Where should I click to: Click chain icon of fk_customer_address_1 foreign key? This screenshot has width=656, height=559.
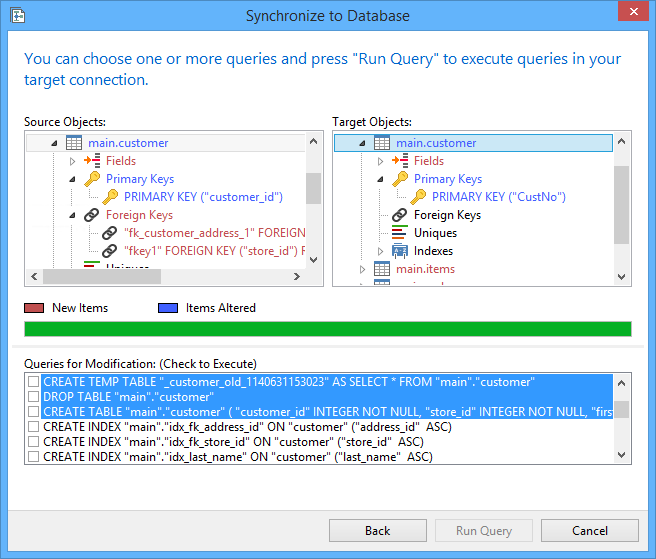tap(110, 233)
